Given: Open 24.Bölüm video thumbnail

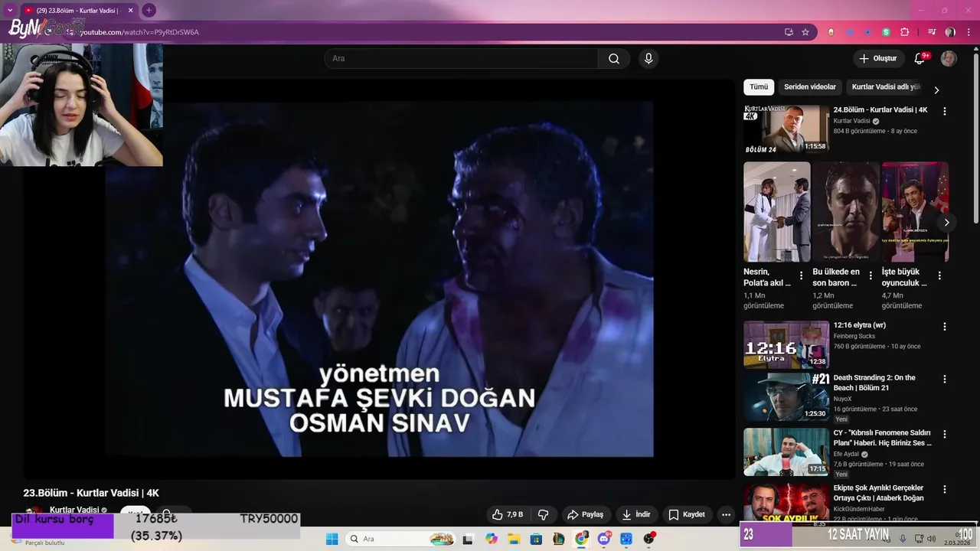Looking at the screenshot, I should coord(786,129).
